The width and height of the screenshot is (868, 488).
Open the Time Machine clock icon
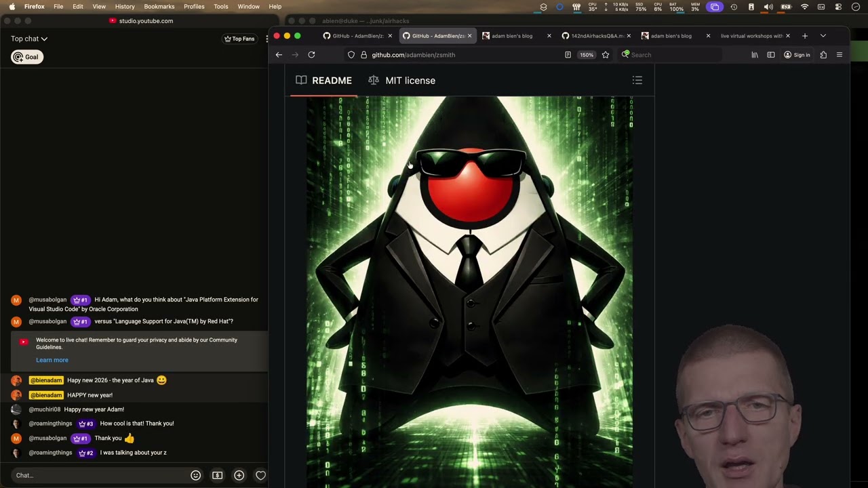click(734, 7)
